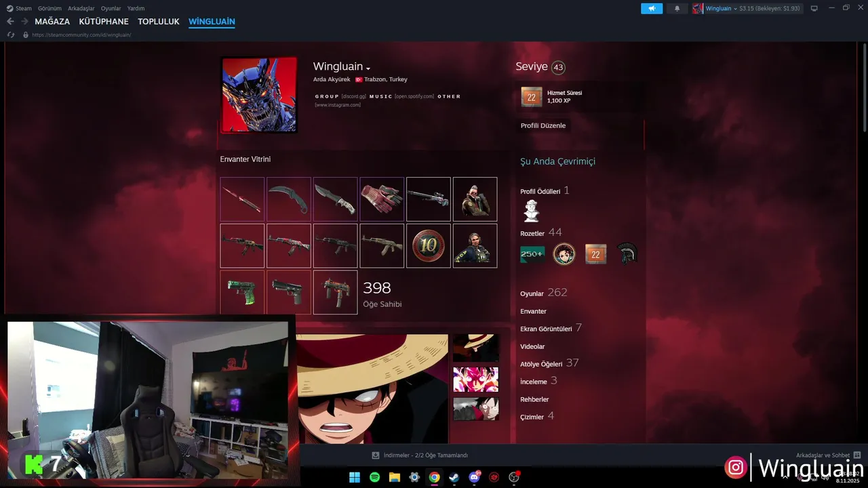Open Discord from the taskbar
Image resolution: width=868 pixels, height=488 pixels.
click(x=475, y=477)
